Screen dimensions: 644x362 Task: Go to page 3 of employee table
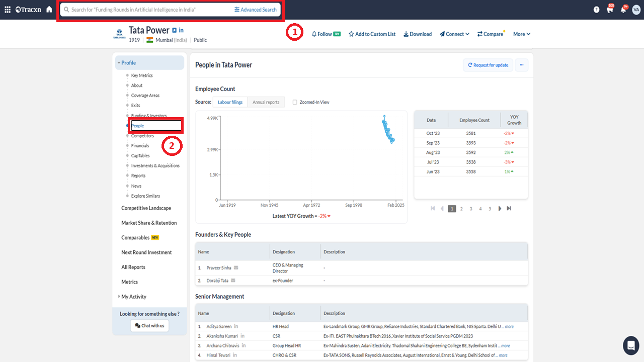[x=471, y=209]
